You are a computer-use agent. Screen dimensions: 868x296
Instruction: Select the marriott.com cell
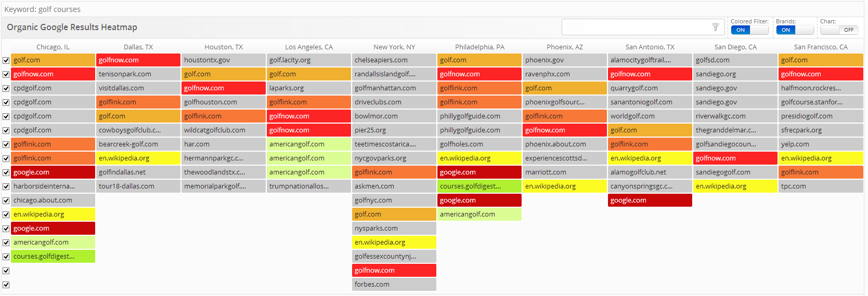coord(565,172)
